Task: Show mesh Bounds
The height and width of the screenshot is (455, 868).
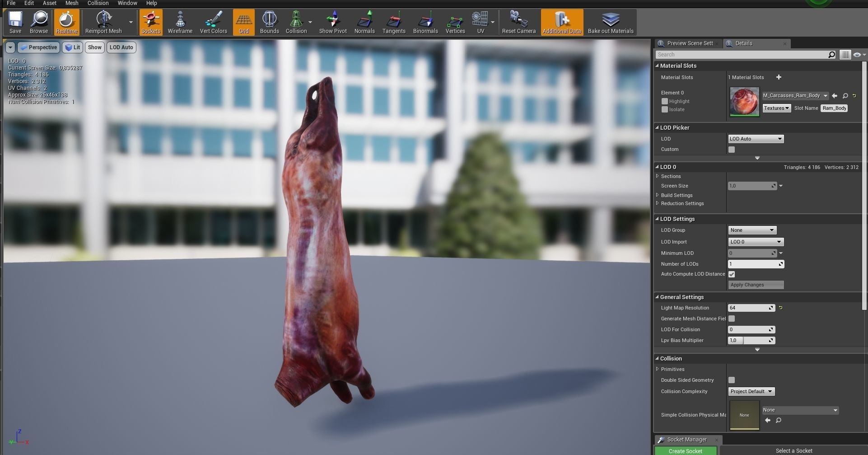Action: click(x=270, y=22)
